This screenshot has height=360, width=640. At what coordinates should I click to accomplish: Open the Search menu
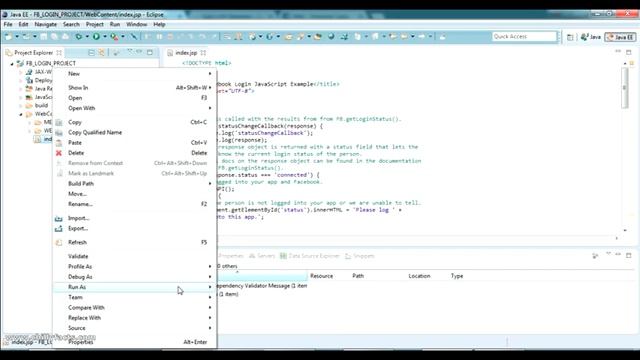[x=71, y=24]
